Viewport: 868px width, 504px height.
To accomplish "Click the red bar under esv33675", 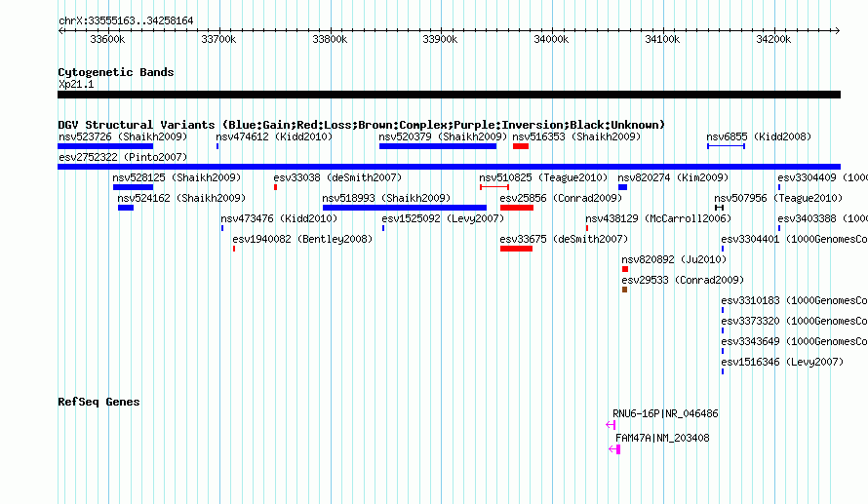I will coord(517,249).
